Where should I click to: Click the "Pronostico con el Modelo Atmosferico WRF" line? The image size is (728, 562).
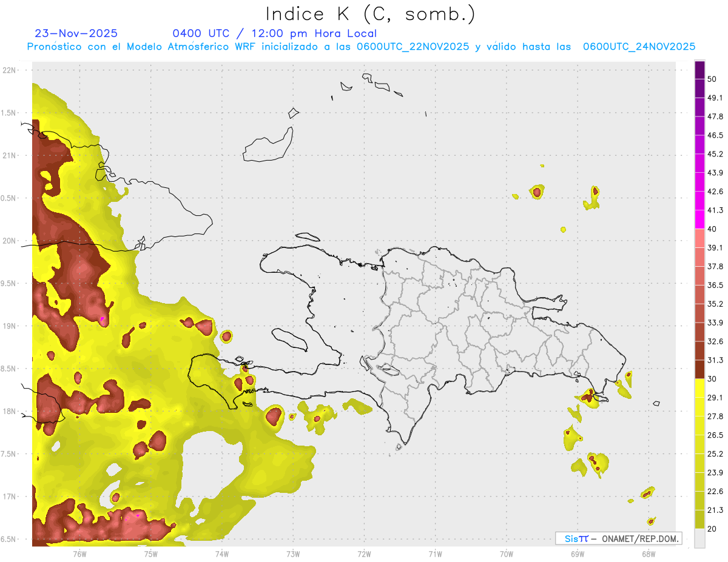pyautogui.click(x=361, y=47)
